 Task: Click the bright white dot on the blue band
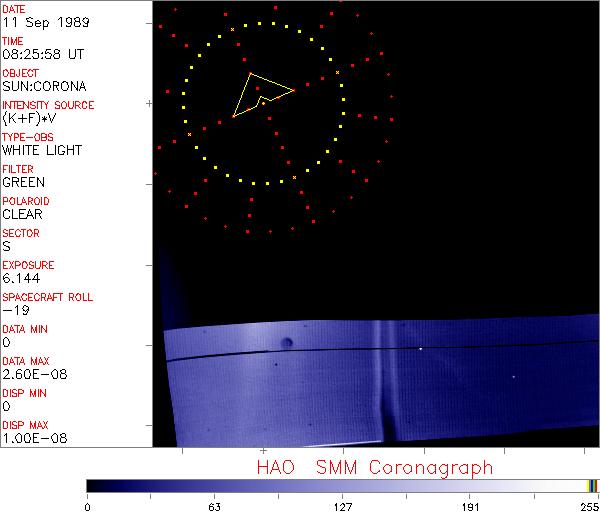pos(420,349)
